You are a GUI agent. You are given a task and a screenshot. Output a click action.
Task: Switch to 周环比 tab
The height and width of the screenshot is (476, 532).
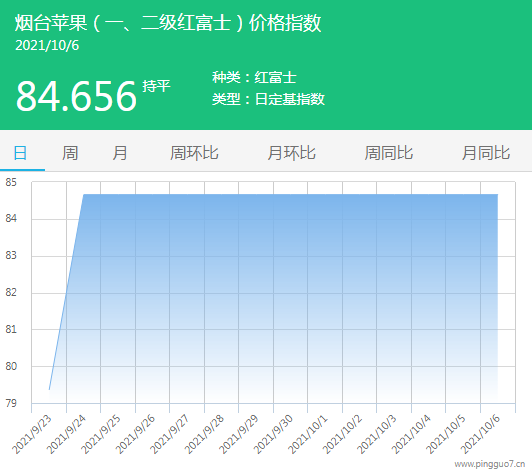194,153
